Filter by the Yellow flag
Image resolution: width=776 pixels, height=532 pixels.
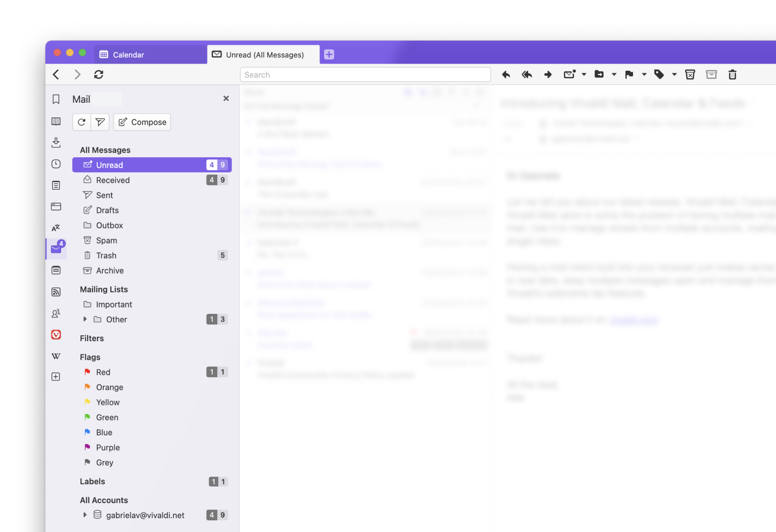[152, 402]
